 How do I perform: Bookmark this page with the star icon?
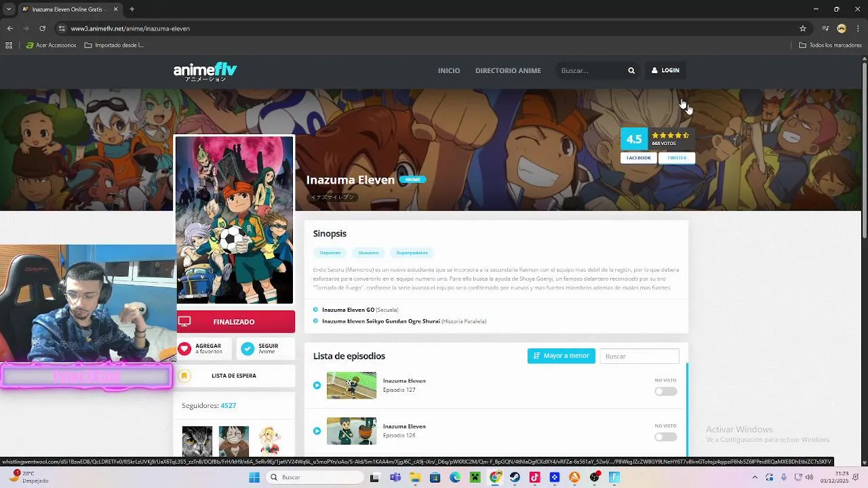[x=803, y=28]
